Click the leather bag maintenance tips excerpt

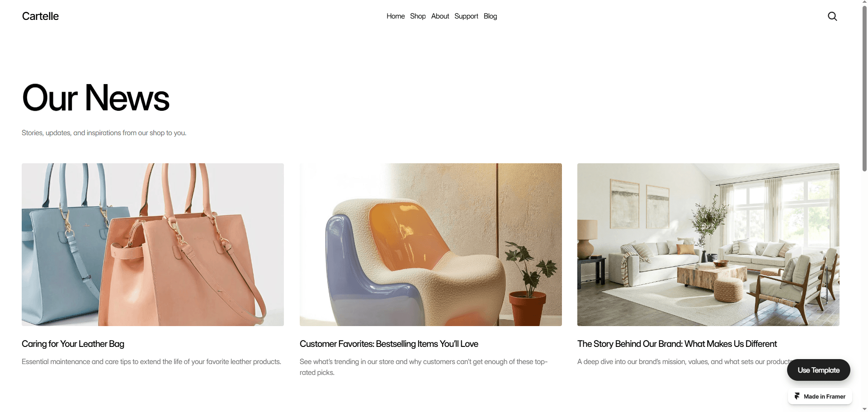pos(151,362)
